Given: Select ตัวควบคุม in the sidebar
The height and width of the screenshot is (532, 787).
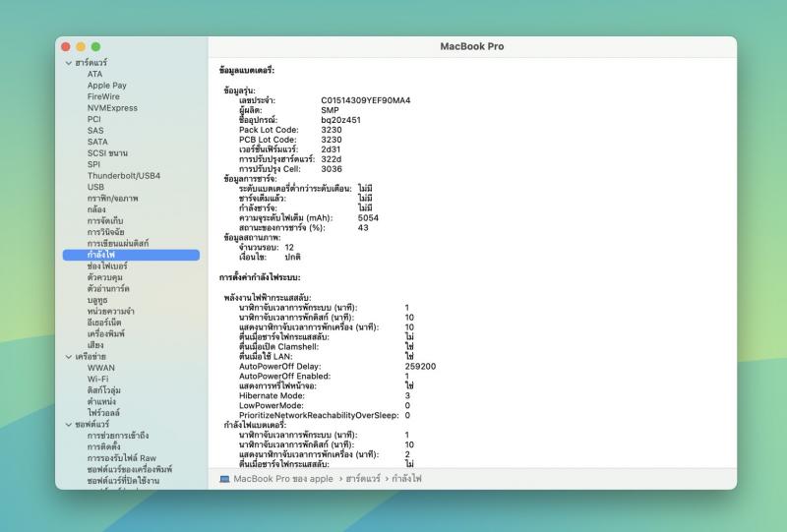Looking at the screenshot, I should pyautogui.click(x=105, y=277).
